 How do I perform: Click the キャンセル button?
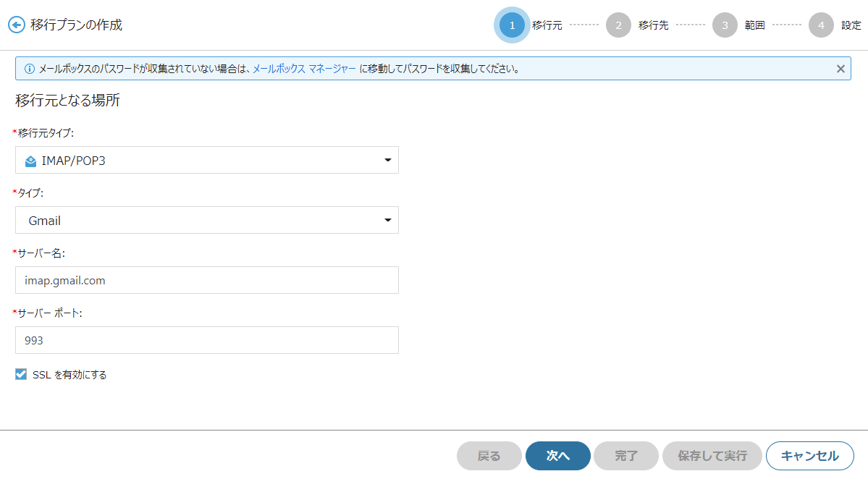(810, 456)
